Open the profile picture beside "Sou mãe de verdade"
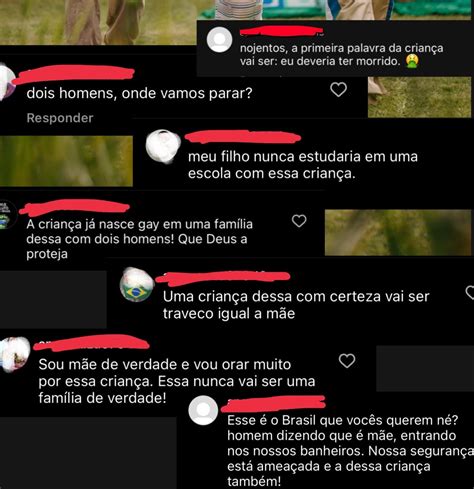Screen dimensions: 474x489 (x=13, y=354)
